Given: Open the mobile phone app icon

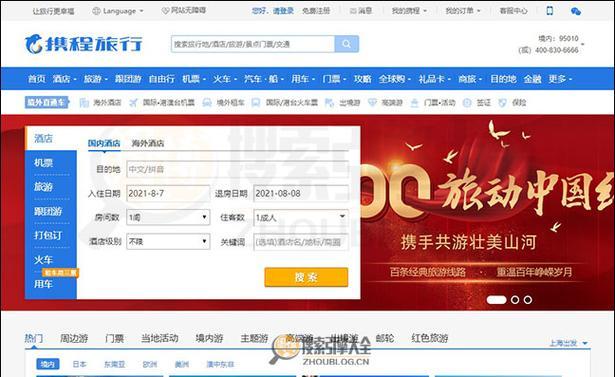Looking at the screenshot, I should click(549, 11).
